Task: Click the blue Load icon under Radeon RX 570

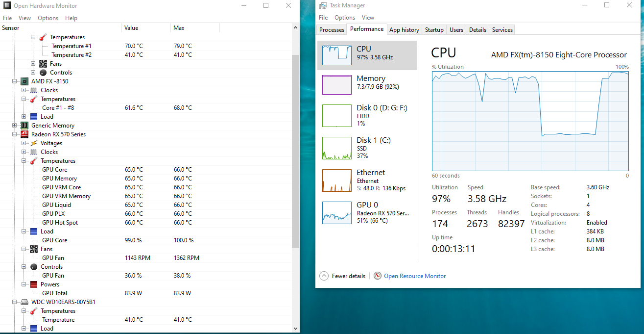Action: [x=34, y=231]
